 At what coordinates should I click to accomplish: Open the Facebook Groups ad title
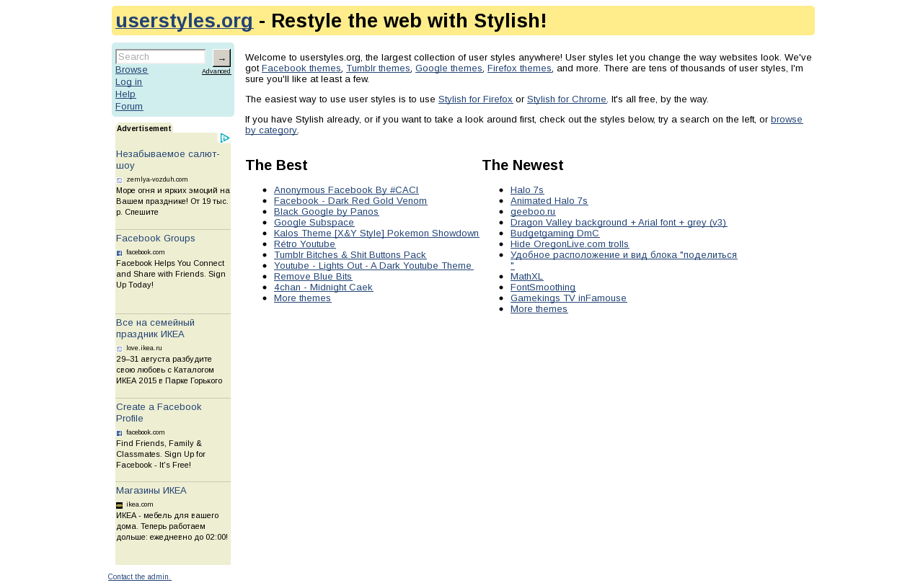156,239
